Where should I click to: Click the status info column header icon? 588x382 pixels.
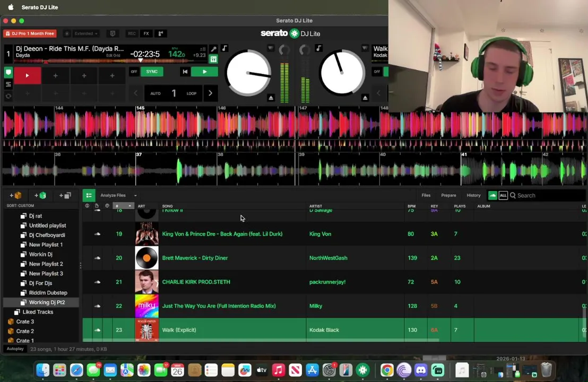87,206
